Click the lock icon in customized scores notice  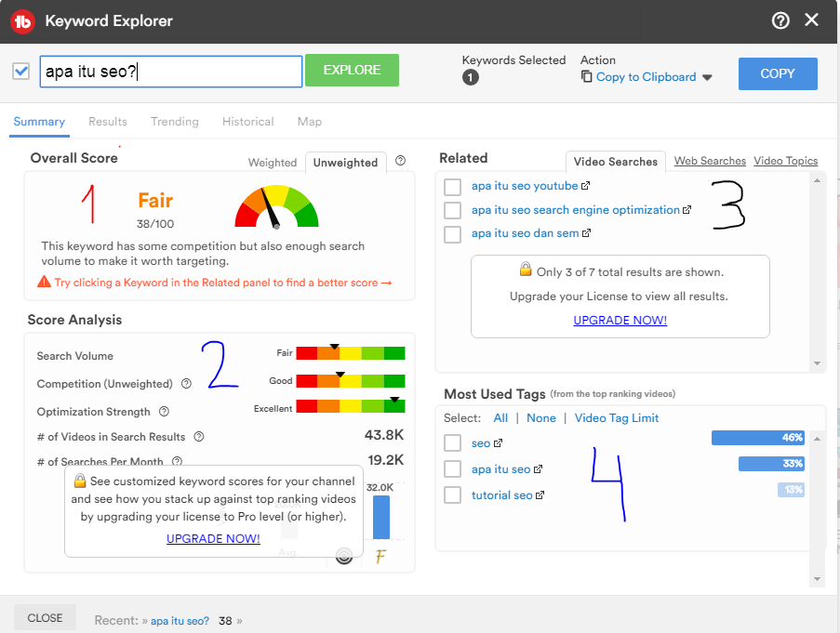click(80, 480)
